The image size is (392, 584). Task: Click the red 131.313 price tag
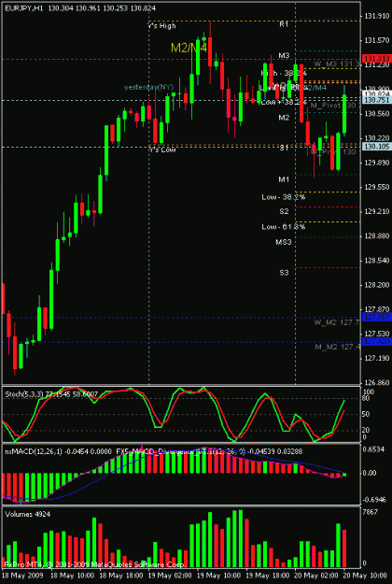tap(377, 59)
